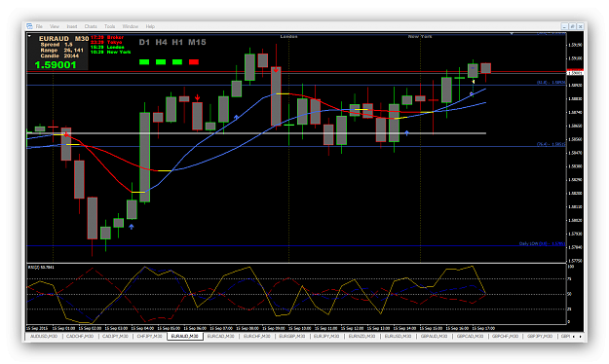609x364 pixels.
Task: Expand the chart's top-left triangle dropdown
Action: pyautogui.click(x=29, y=36)
